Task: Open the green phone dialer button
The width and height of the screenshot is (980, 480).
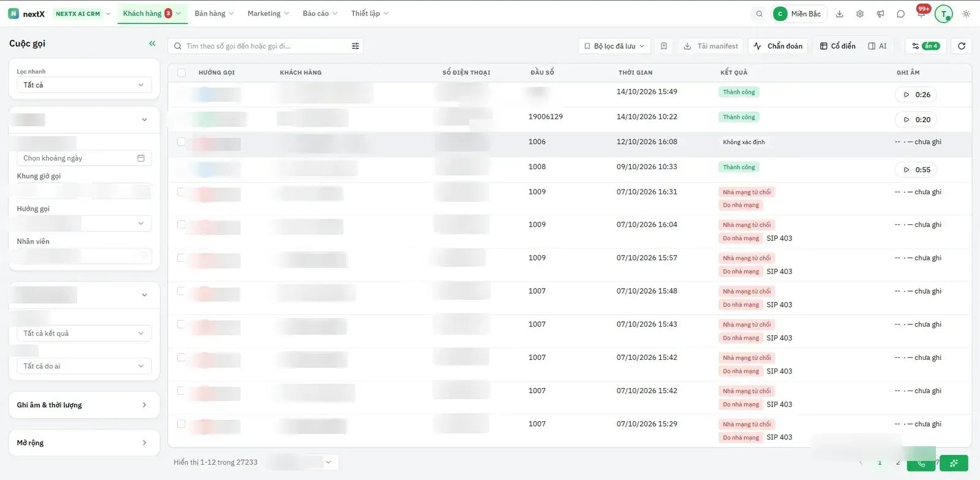Action: point(921,463)
